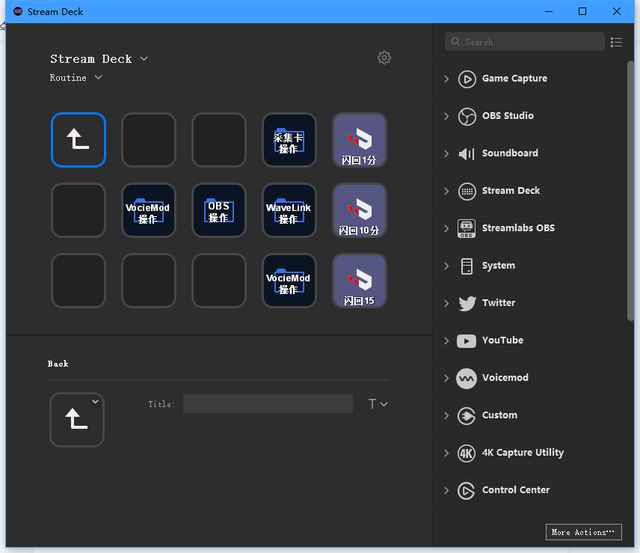Open the settings gear icon
This screenshot has height=553, width=640.
[x=384, y=58]
